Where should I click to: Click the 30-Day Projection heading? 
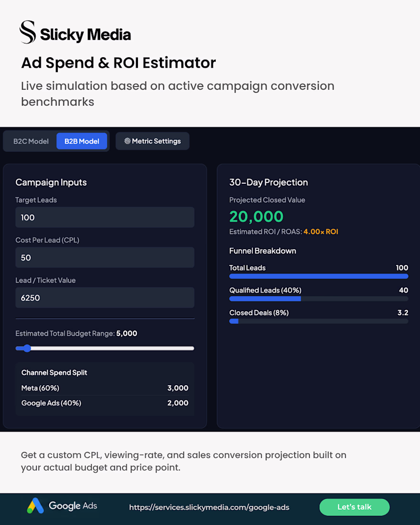[x=269, y=182]
